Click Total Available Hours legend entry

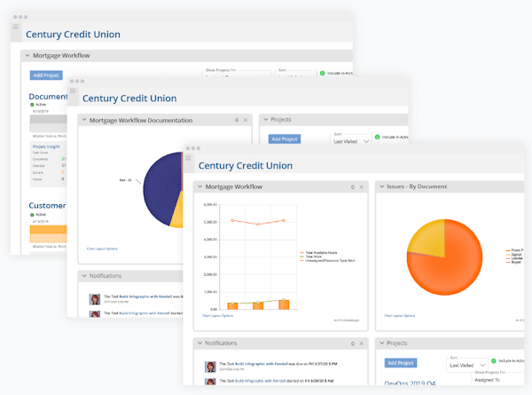click(318, 253)
